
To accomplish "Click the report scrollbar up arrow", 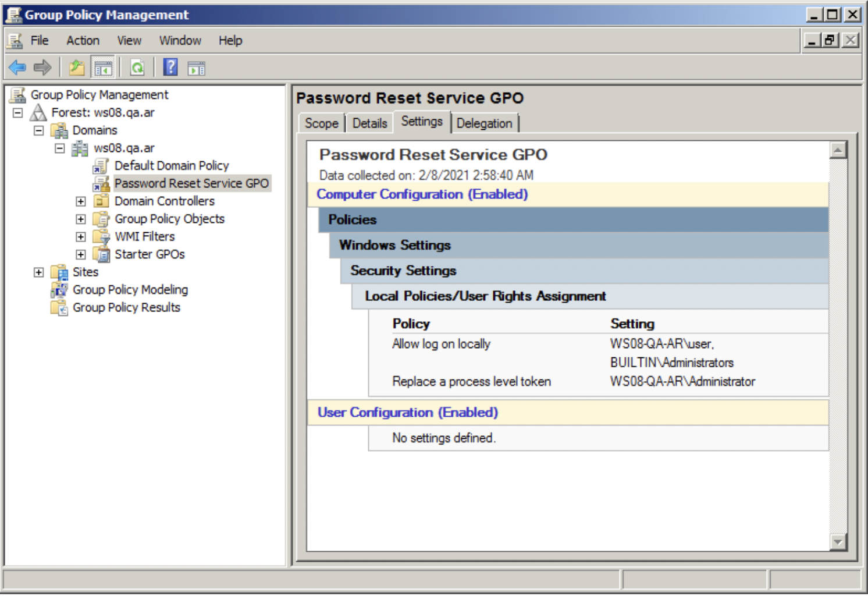I will tap(838, 150).
